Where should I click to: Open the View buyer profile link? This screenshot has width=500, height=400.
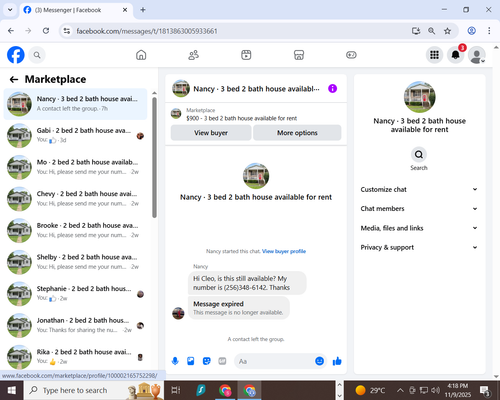pyautogui.click(x=284, y=251)
